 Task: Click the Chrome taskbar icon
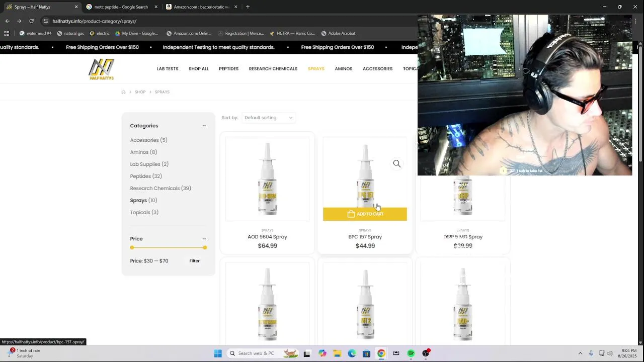381,353
